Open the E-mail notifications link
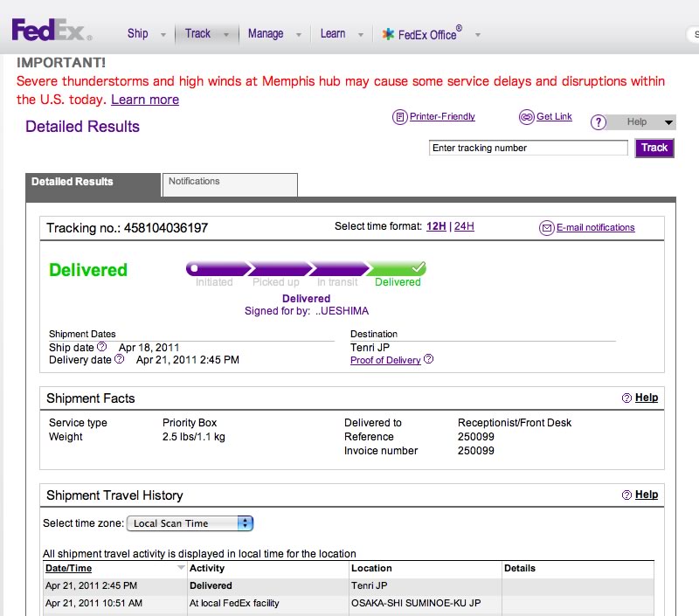Screen dimensions: 699x616 pos(596,227)
